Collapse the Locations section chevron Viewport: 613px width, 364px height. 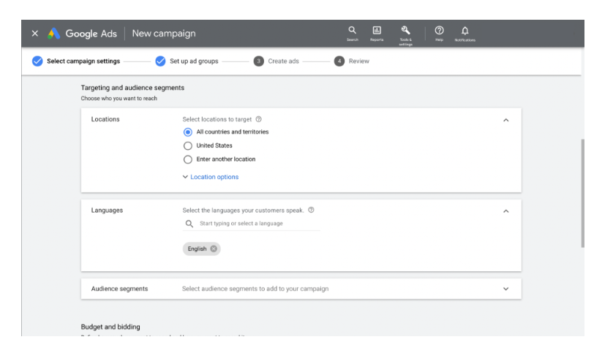(506, 120)
